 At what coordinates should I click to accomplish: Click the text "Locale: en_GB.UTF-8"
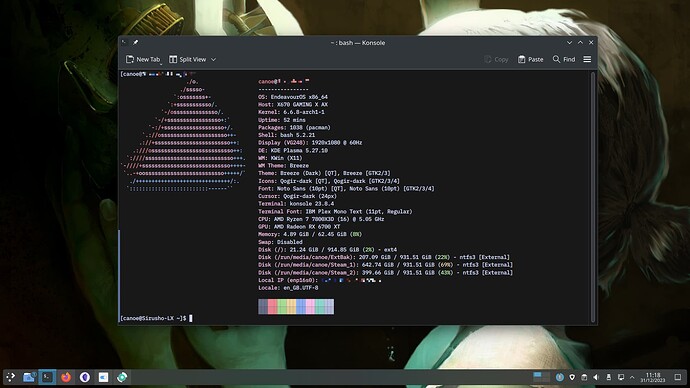point(288,288)
